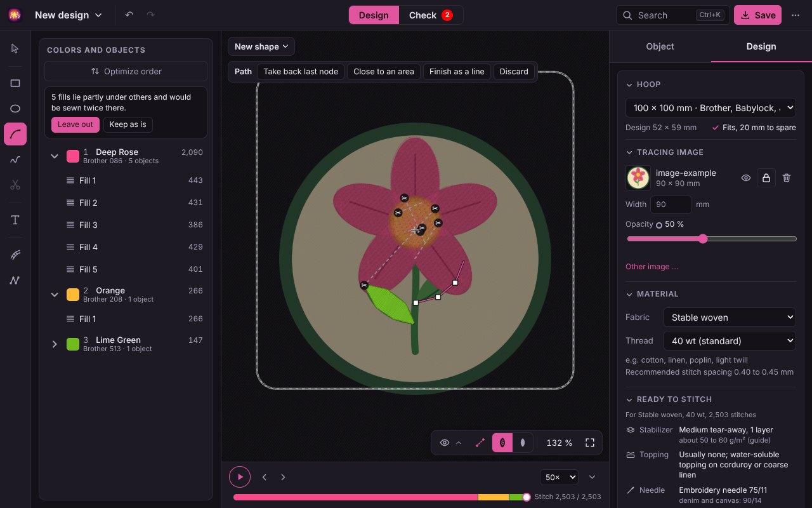
Task: Click Take back last node
Action: click(301, 72)
